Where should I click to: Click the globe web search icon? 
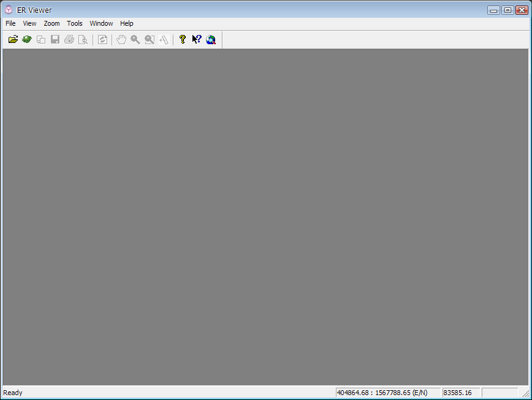(211, 39)
